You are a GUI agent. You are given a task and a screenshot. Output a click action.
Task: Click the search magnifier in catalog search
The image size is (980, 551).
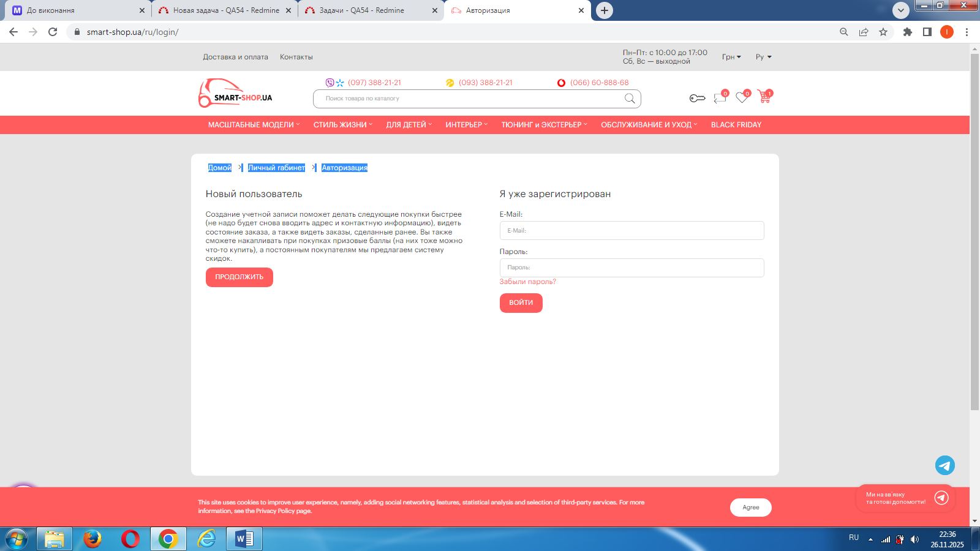630,99
